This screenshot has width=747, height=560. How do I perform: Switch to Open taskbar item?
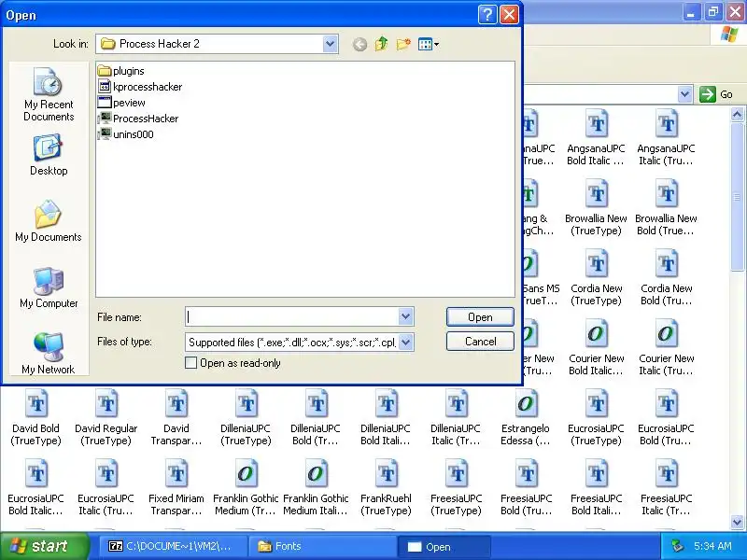click(444, 547)
